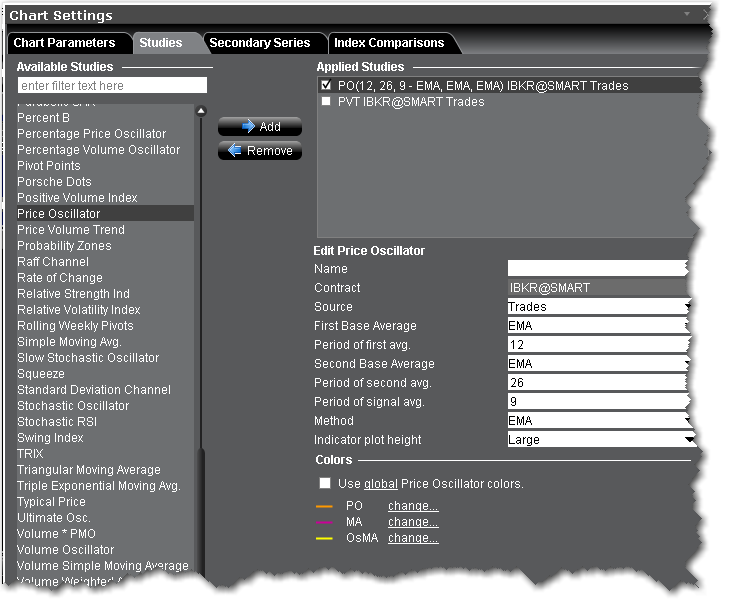Viewport: 729px width, 605px height.
Task: Enable the PVT IBKR@SMART Trades study
Action: coord(326,102)
